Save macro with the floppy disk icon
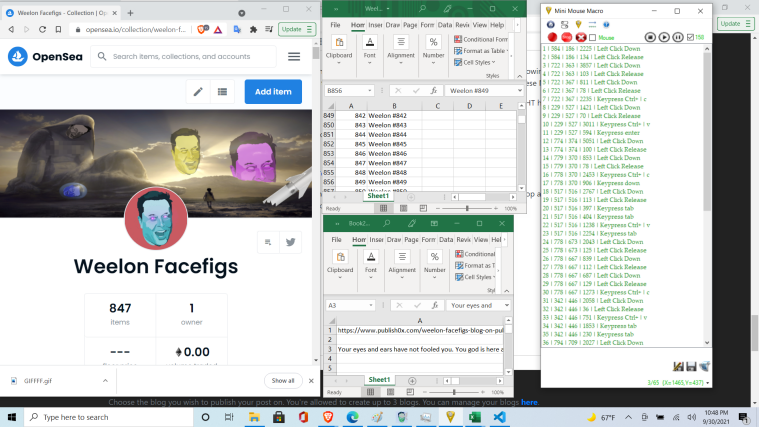Screen dimensions: 759x427 tap(691, 366)
